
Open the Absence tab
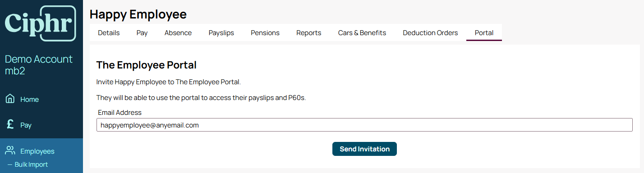(178, 32)
